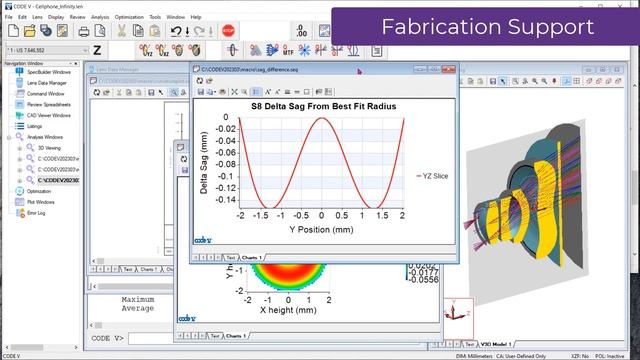Screen dimensions: 640x360
Task: Click the highlighted legend toggle icon in the chart toolbar
Action: click(x=256, y=92)
